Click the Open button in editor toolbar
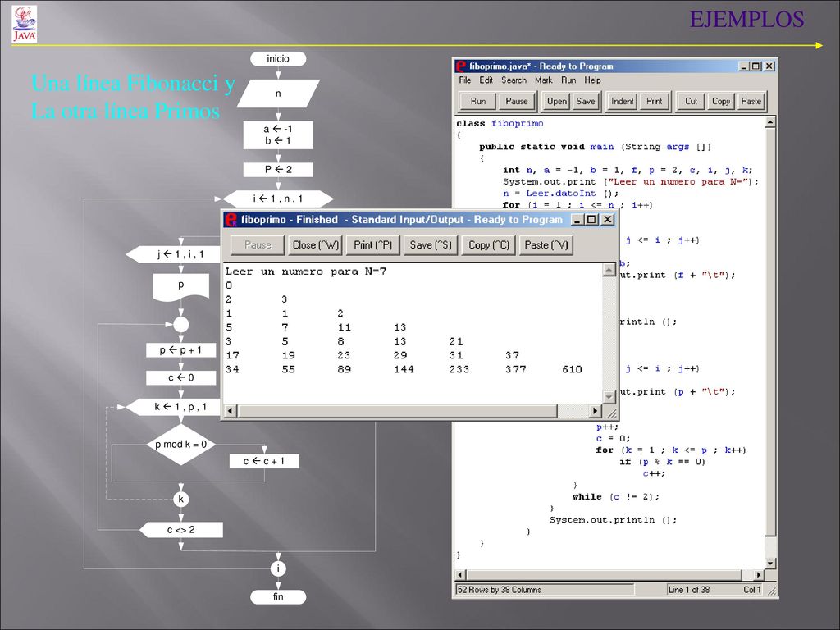Screen dimensions: 840x630 (x=557, y=101)
